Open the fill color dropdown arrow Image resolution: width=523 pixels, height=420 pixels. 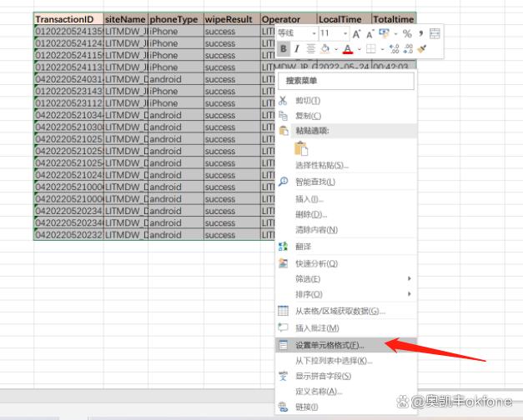[336, 49]
